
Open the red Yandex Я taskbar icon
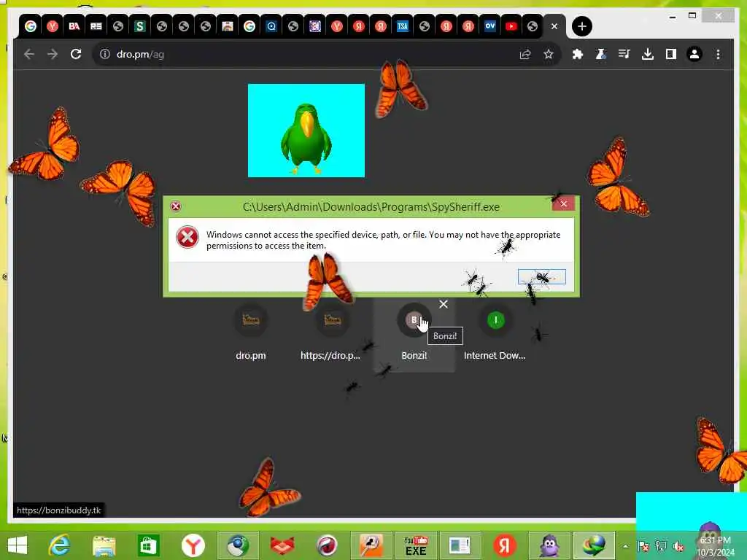[505, 545]
